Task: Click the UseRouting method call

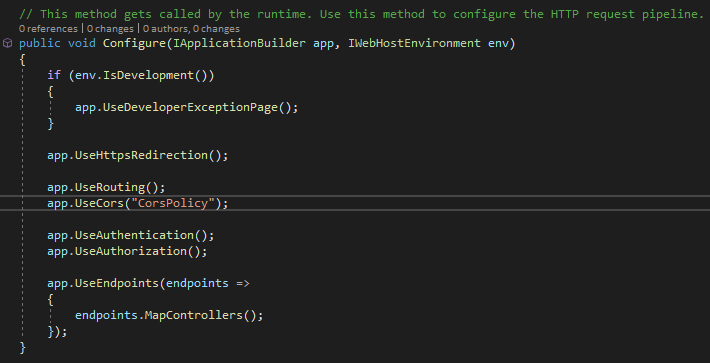Action: click(110, 187)
